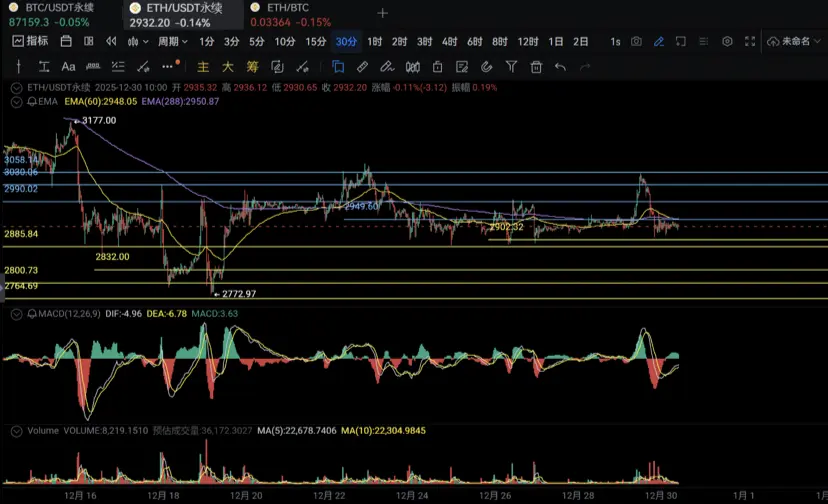
Task: Choose the 2日 timeframe
Action: tap(580, 41)
